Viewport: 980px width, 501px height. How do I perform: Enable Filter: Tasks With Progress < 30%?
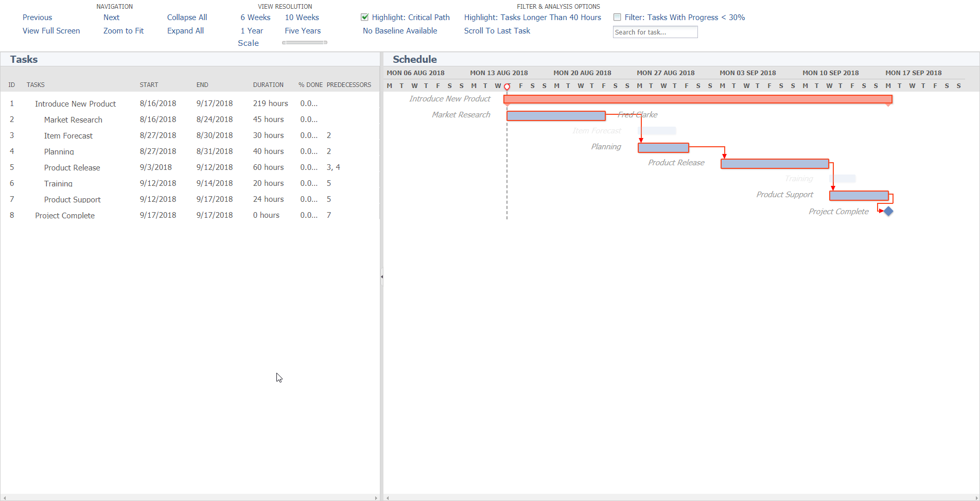617,17
